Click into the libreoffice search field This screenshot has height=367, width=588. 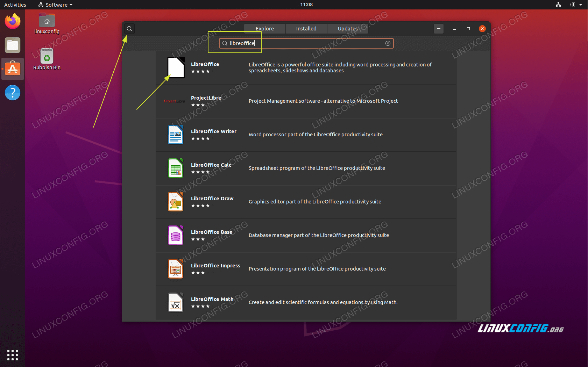point(306,43)
